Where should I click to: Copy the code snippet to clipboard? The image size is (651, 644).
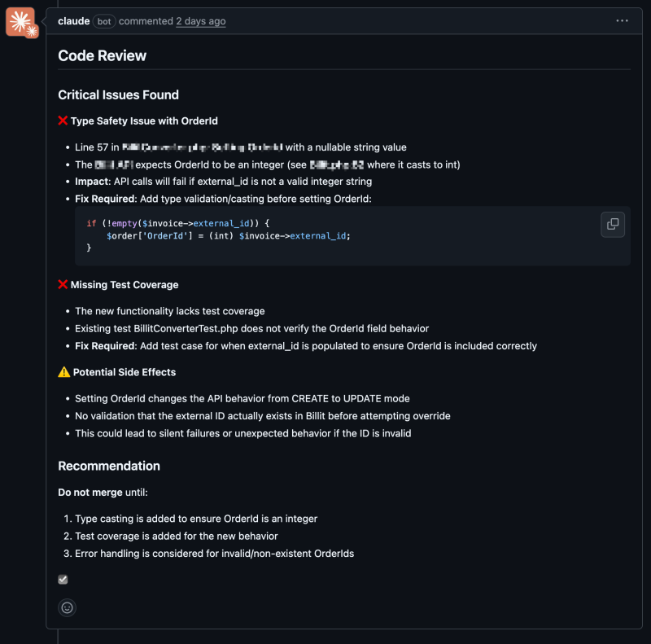612,224
